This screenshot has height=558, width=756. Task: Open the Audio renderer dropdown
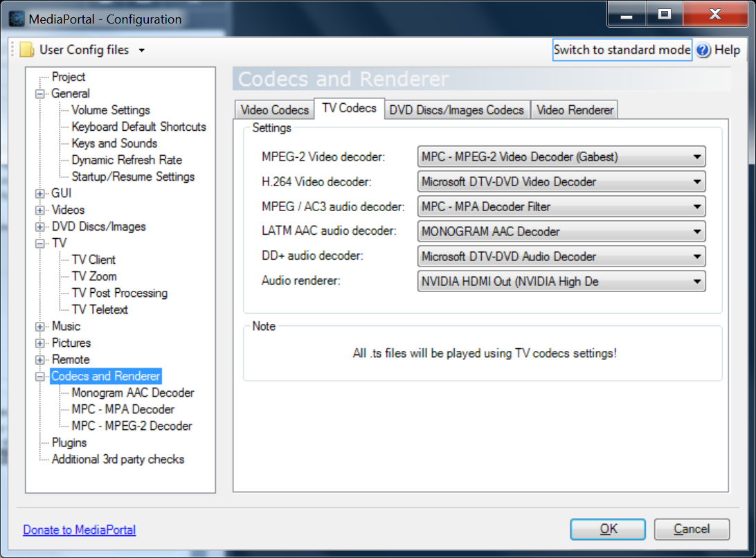[x=561, y=282]
